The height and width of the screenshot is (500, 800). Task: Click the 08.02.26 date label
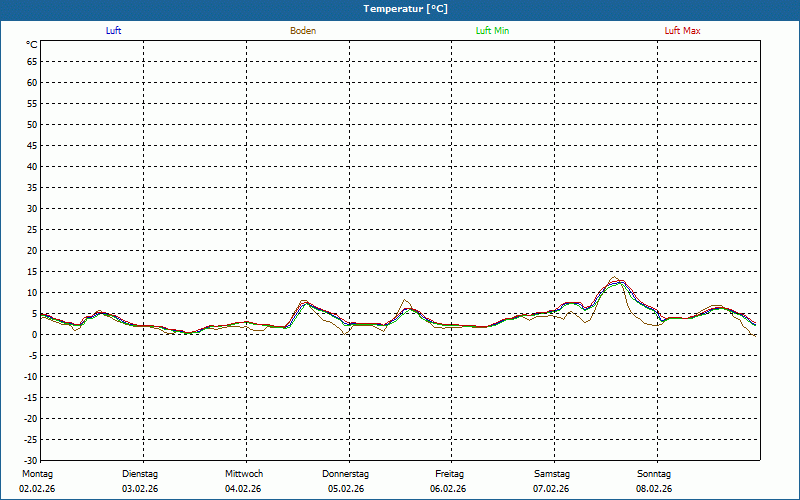[x=654, y=489]
